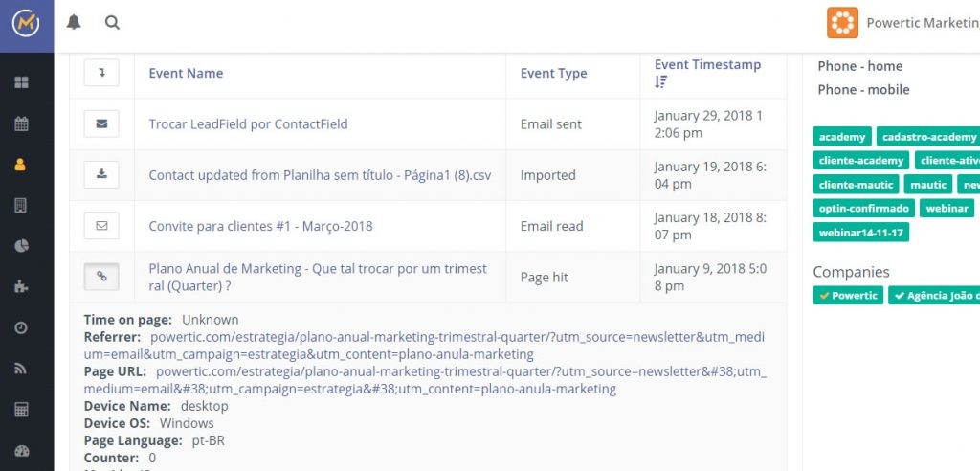Expand the Imported event details
The width and height of the screenshot is (980, 471).
[x=101, y=174]
